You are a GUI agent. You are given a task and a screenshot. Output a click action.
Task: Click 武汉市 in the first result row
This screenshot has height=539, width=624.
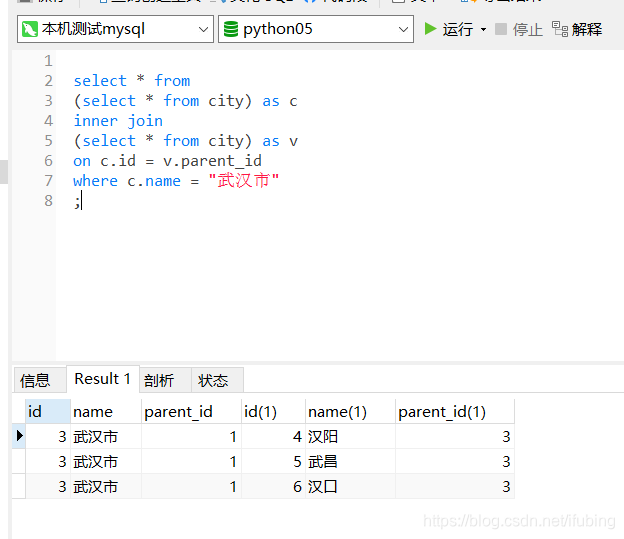click(106, 437)
